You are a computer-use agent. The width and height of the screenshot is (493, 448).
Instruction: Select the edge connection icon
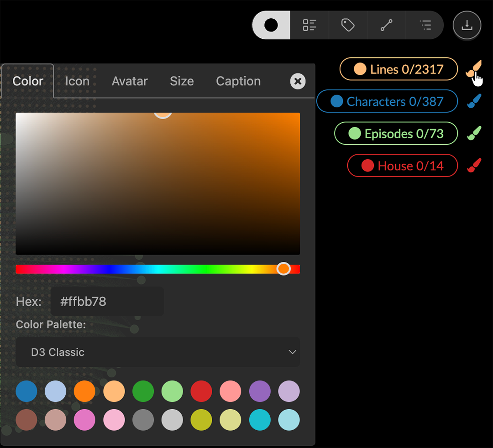pyautogui.click(x=387, y=25)
